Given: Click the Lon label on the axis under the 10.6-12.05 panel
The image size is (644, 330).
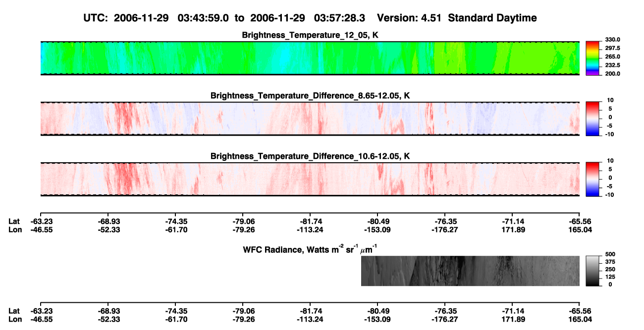Looking at the screenshot, I should pos(15,230).
